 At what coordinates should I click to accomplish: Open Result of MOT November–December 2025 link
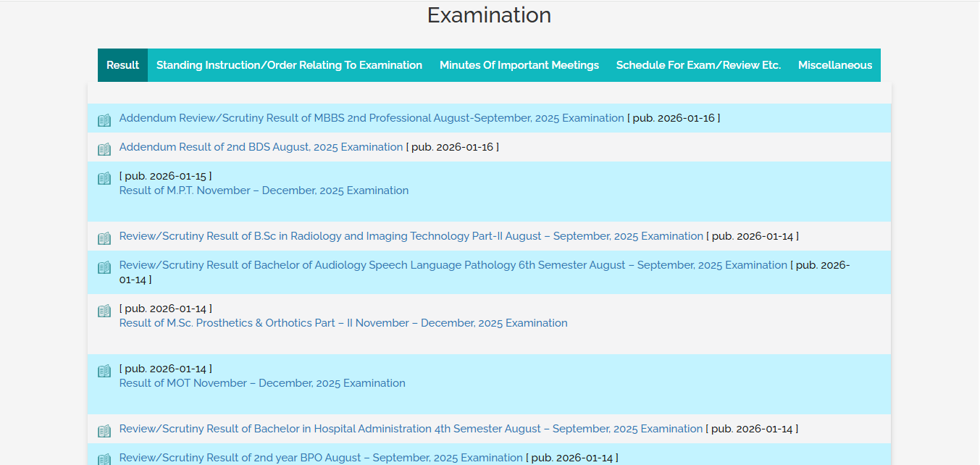pyautogui.click(x=262, y=382)
